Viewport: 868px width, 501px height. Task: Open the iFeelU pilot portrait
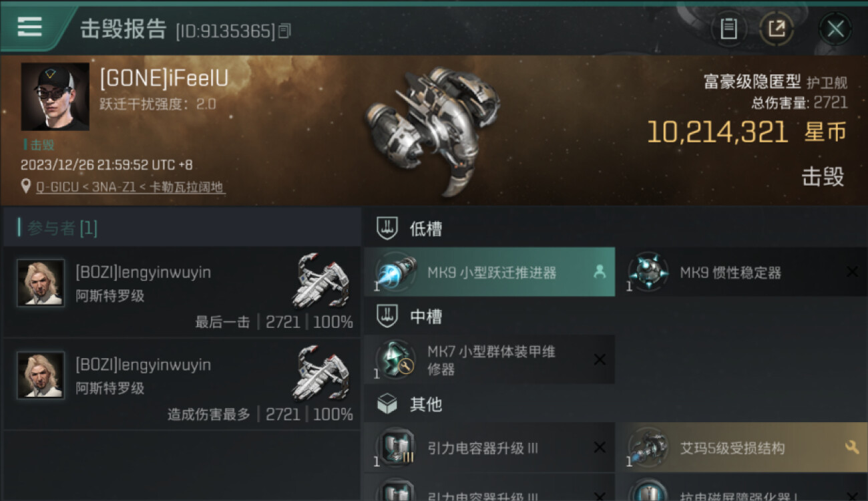pyautogui.click(x=55, y=97)
